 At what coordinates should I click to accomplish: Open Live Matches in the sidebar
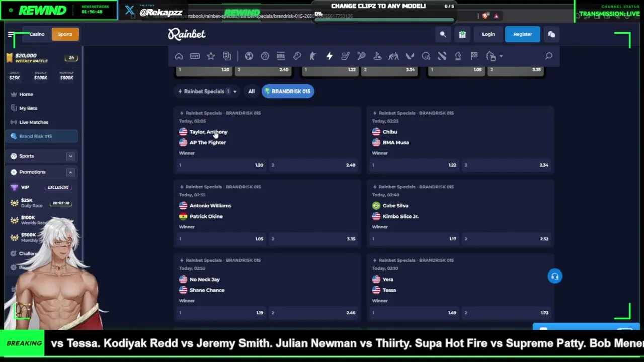[34, 122]
